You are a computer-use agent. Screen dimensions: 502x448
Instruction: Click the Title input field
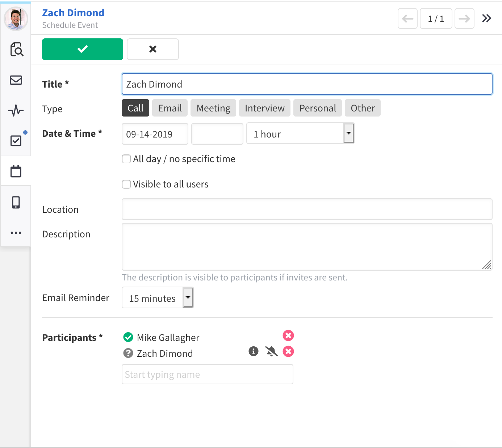[x=307, y=84]
